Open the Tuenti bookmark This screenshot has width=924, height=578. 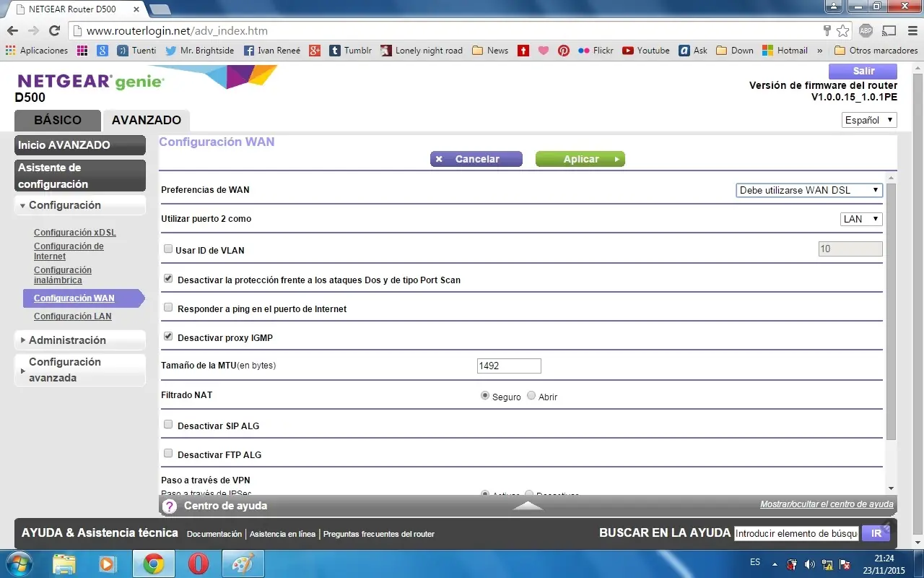[x=136, y=51]
